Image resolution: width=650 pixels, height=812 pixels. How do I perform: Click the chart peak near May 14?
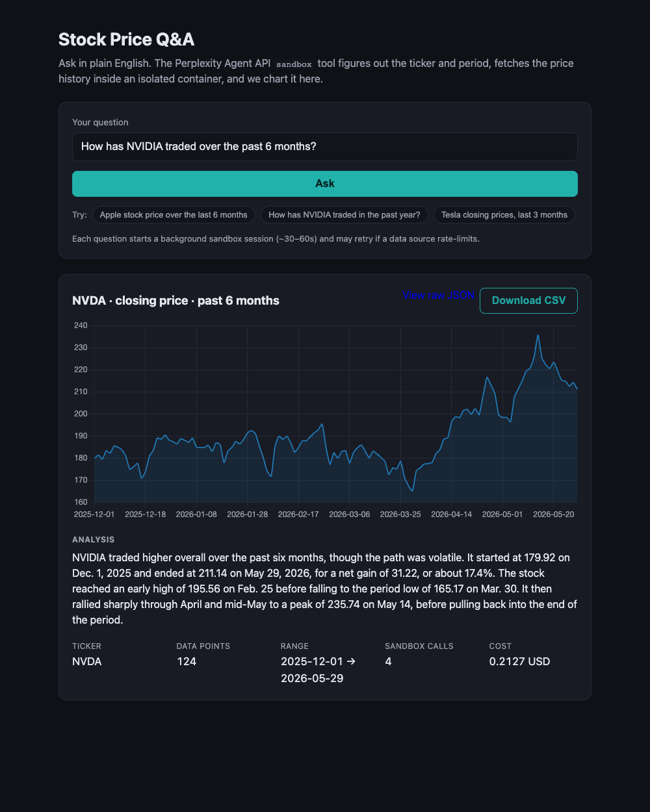click(538, 335)
